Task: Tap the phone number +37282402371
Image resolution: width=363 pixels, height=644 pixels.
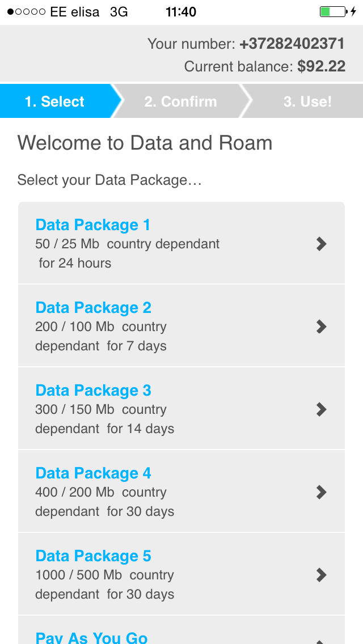Action: (x=292, y=44)
